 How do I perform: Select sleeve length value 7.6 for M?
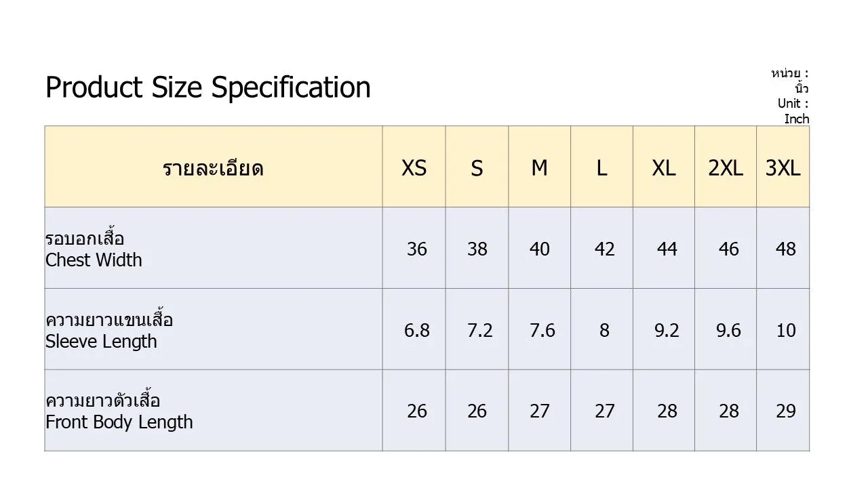click(542, 331)
